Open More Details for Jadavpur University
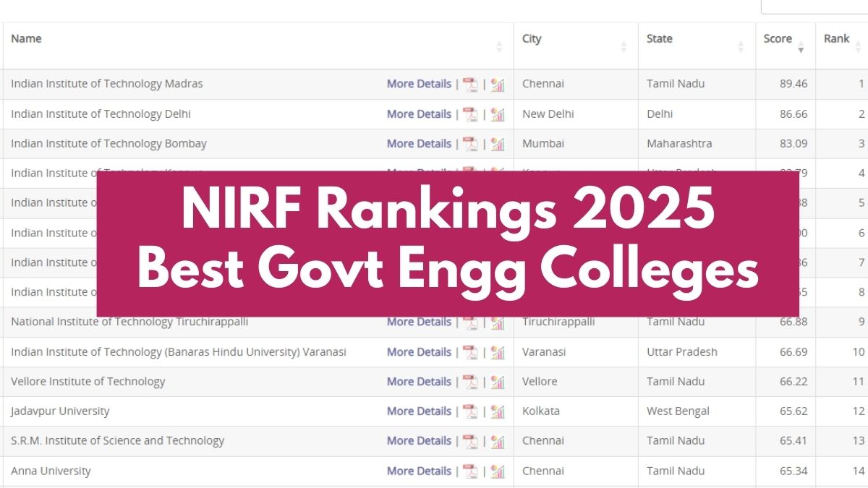The height and width of the screenshot is (488, 868). click(419, 411)
